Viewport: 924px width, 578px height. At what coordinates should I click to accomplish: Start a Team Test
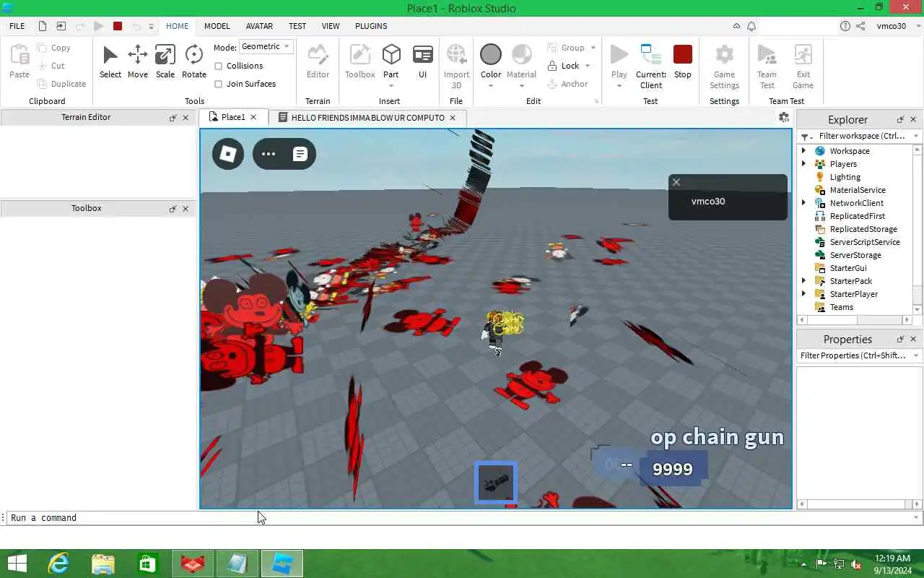tap(767, 65)
